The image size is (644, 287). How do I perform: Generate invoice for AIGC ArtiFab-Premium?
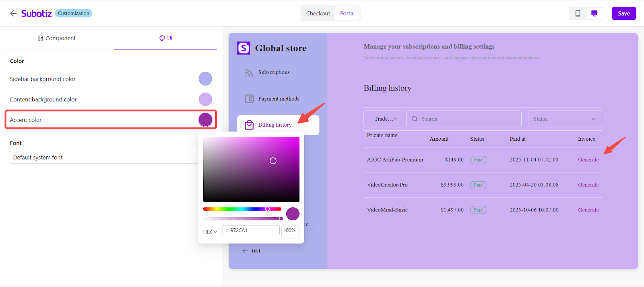[588, 160]
